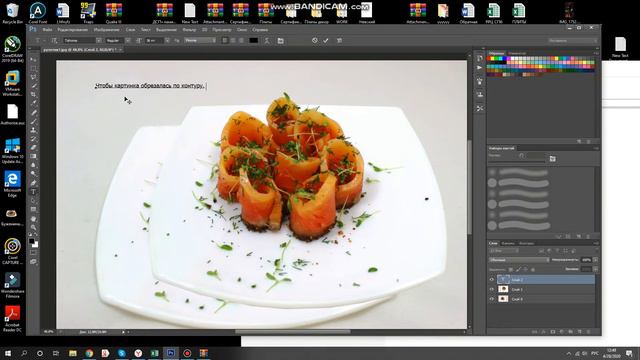640x360 pixels.
Task: Delete layer using trash icon
Action: [588, 332]
